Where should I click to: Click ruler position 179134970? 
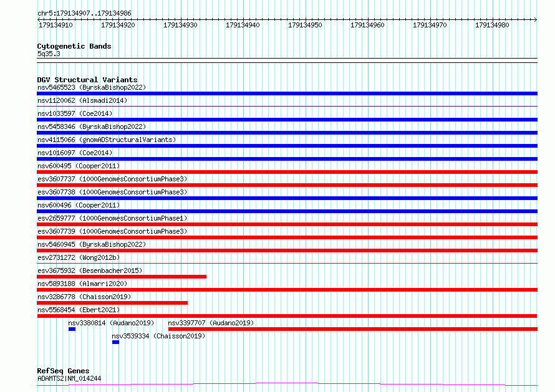click(430, 25)
